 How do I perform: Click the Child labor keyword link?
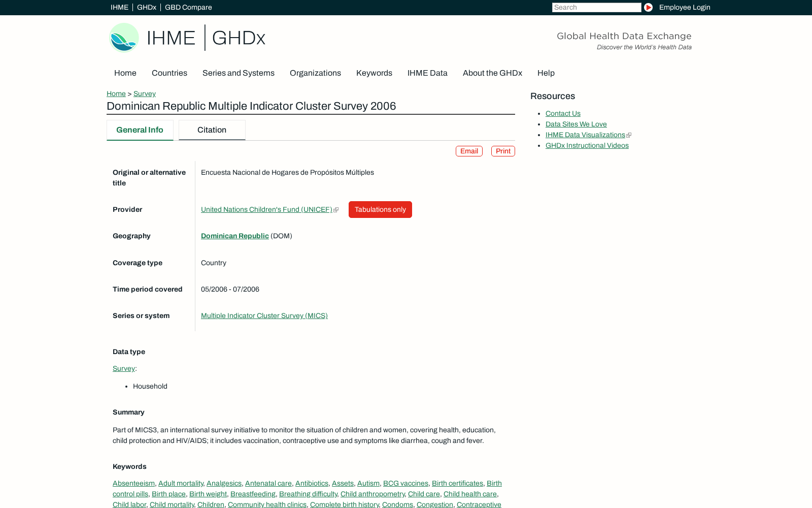pyautogui.click(x=129, y=504)
